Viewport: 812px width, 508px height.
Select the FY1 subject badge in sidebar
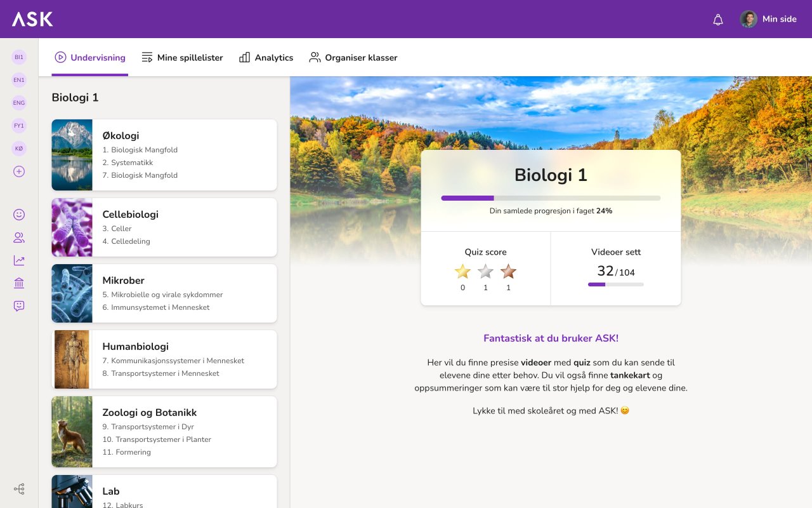[19, 126]
